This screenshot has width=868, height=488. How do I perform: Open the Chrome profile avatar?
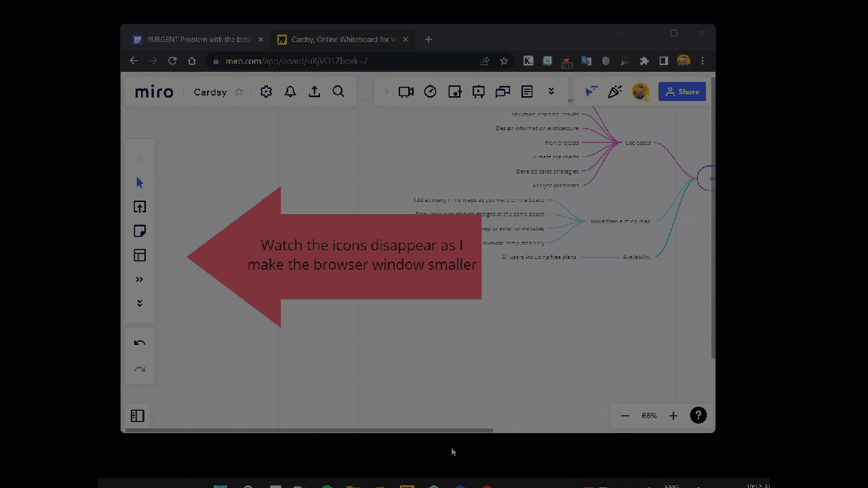click(x=684, y=61)
